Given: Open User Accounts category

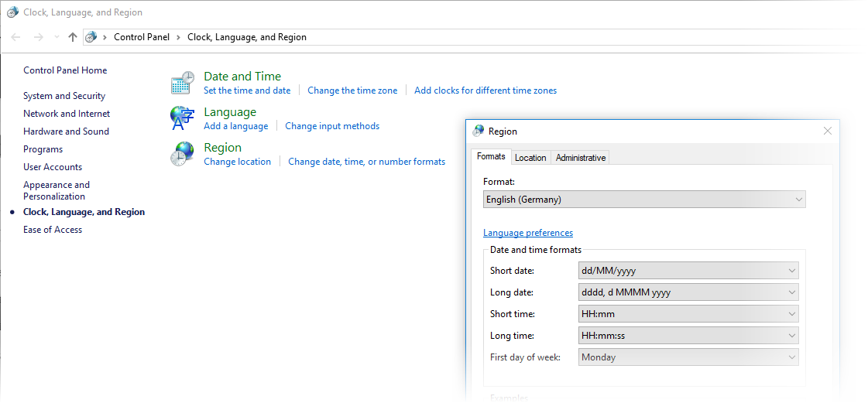Looking at the screenshot, I should [53, 167].
